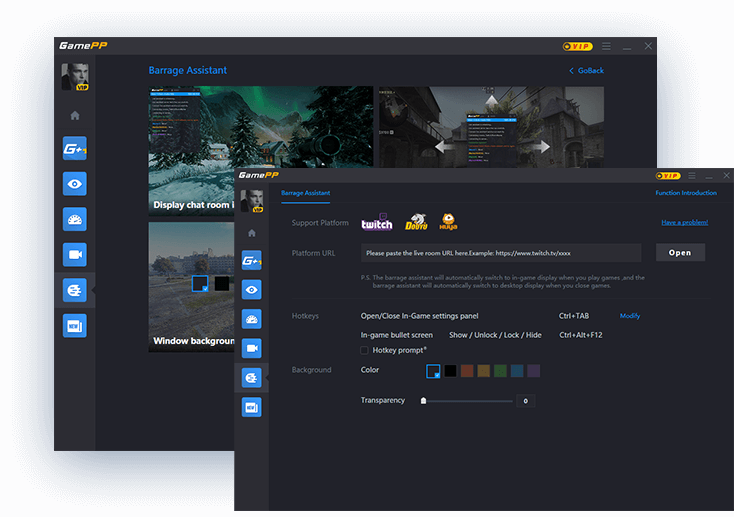Enable the Hotkey prompt checkbox
This screenshot has width=734, height=517.
pos(365,351)
